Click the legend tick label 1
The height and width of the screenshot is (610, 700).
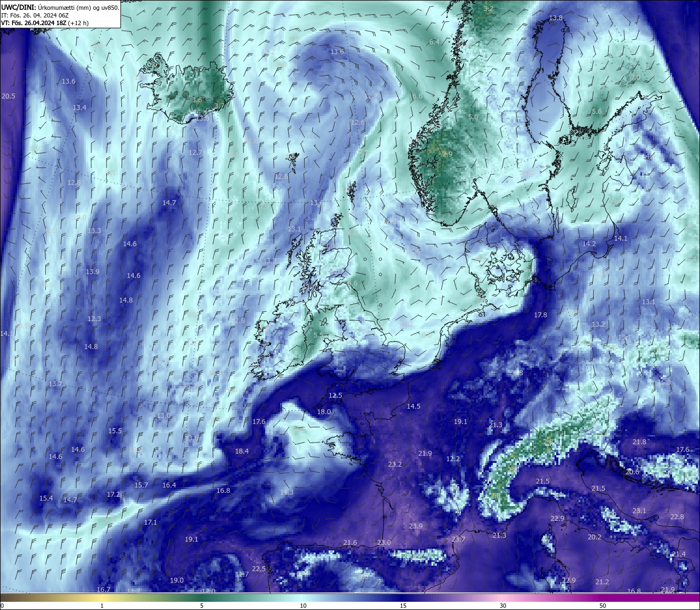[102, 606]
